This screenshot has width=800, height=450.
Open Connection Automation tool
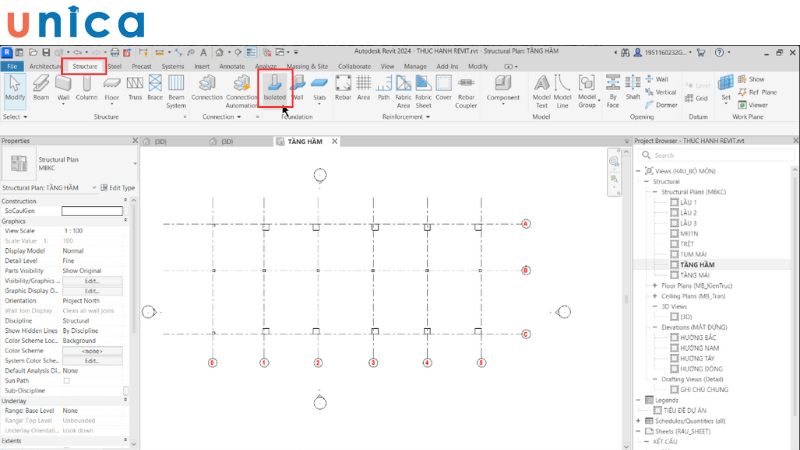241,91
